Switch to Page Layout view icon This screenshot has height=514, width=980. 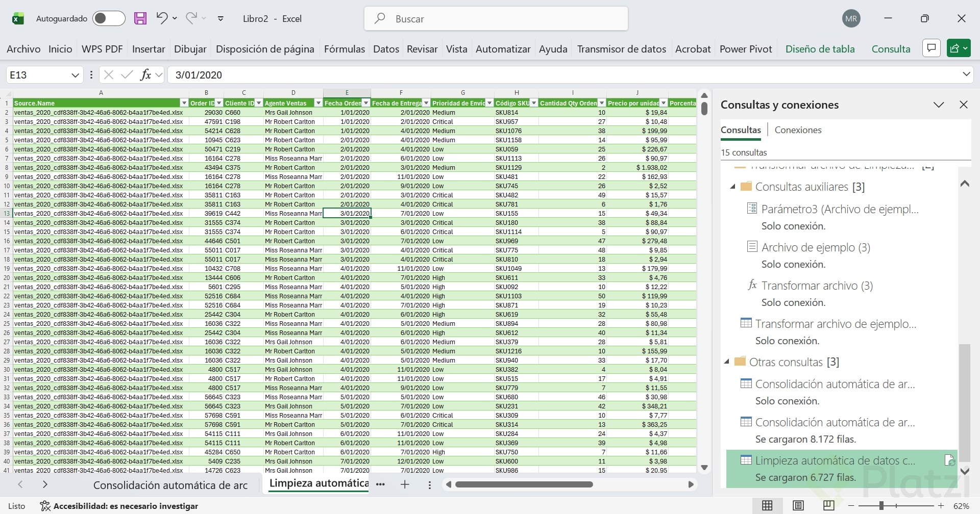(x=798, y=505)
